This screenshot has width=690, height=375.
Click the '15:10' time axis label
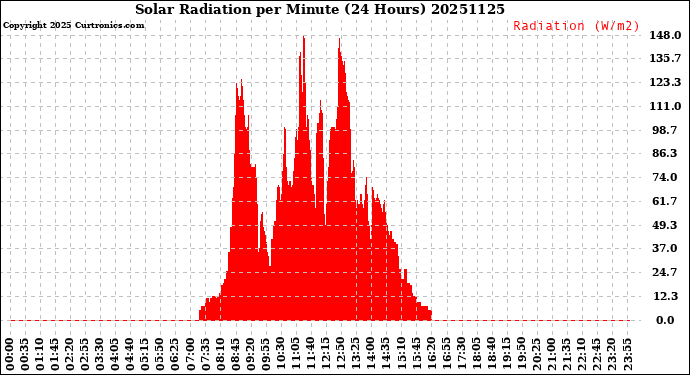[x=401, y=355]
